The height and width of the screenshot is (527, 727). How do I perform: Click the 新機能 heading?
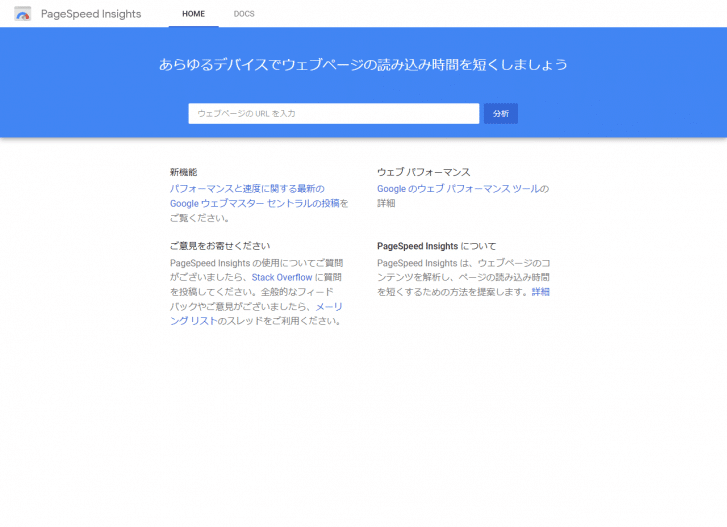point(184,172)
